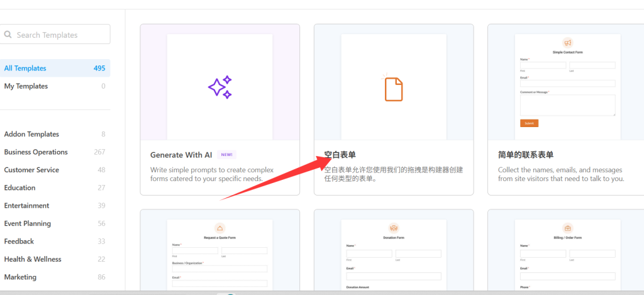Click the magnifier icon in the search box

[8, 35]
